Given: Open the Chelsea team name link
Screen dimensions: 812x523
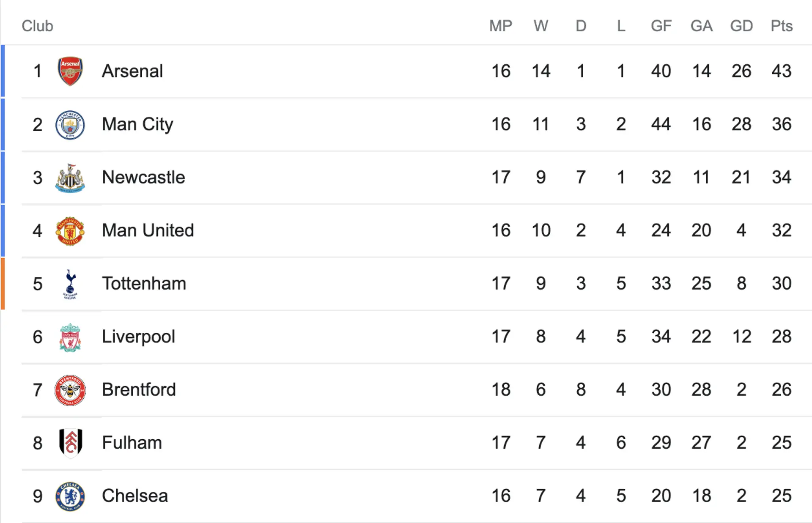Looking at the screenshot, I should click(135, 496).
